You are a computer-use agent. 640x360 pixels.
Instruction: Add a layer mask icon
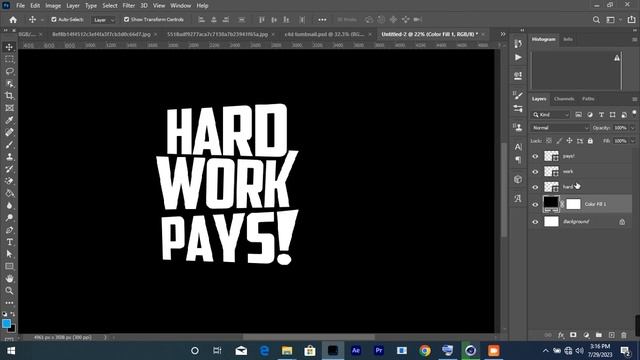coord(573,335)
